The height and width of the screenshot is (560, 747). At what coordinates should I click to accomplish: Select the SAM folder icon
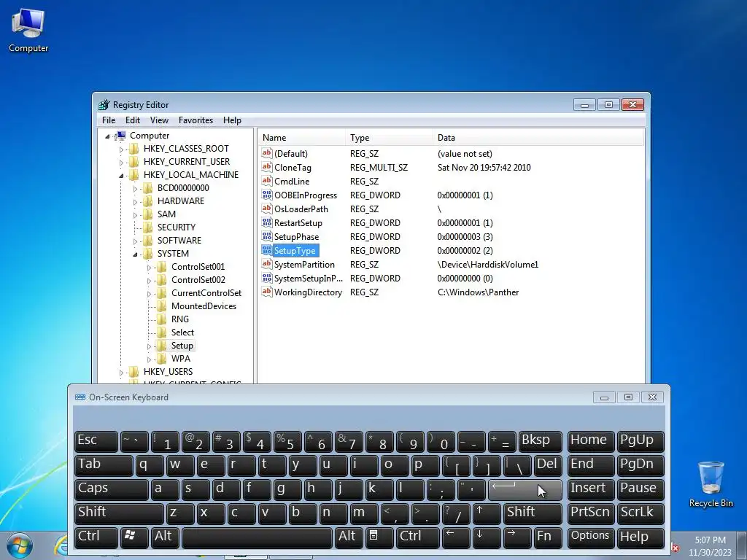click(147, 214)
